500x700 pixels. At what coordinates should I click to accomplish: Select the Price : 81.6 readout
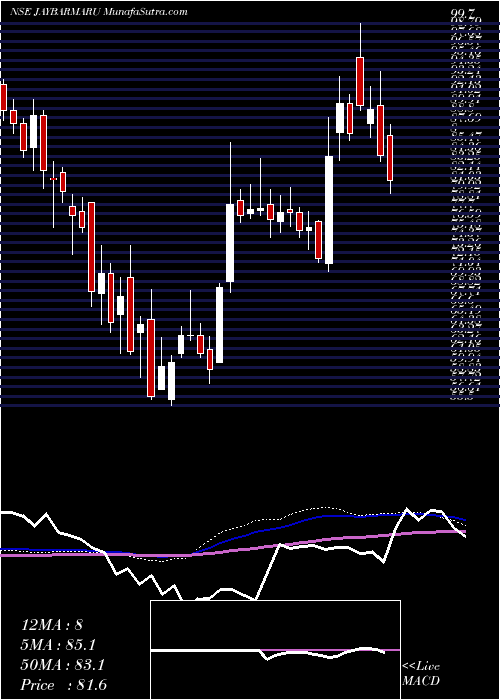click(63, 685)
